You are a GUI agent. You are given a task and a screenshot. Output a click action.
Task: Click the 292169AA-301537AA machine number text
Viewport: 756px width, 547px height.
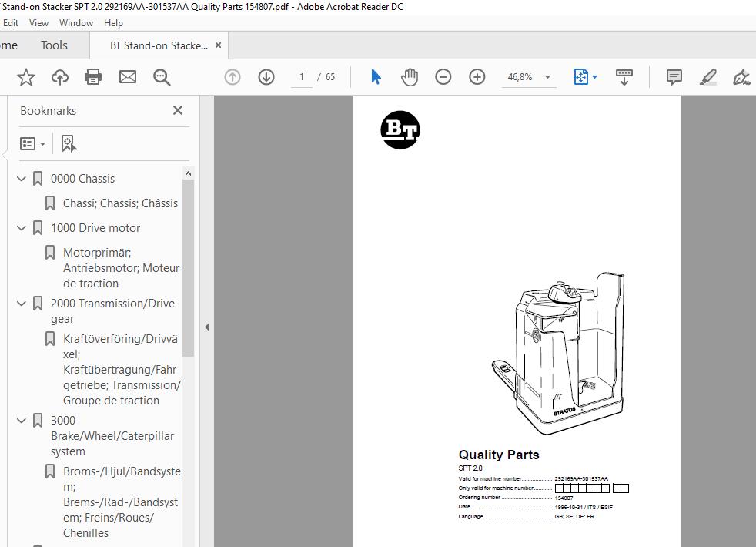point(581,479)
